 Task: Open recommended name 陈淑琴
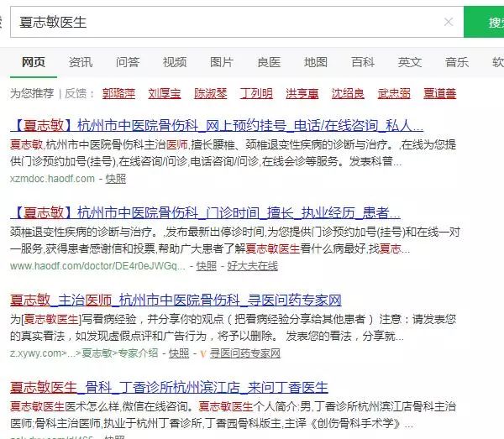[x=211, y=93]
